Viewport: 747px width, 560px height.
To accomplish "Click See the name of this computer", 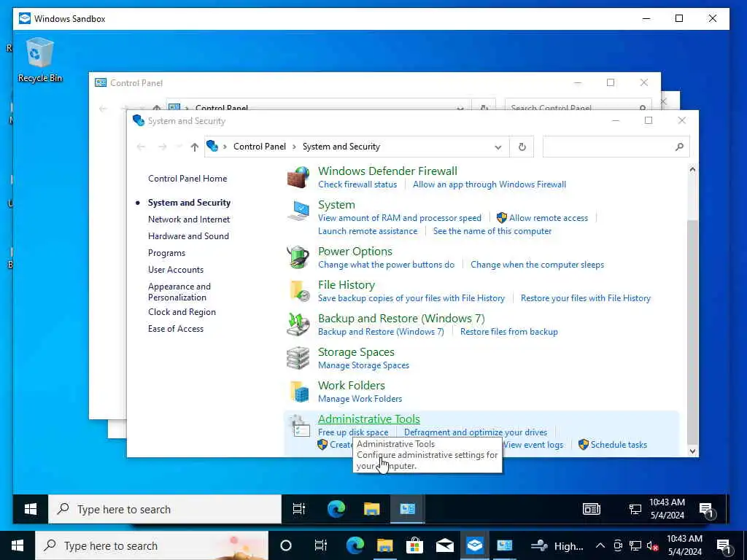I will tap(492, 231).
